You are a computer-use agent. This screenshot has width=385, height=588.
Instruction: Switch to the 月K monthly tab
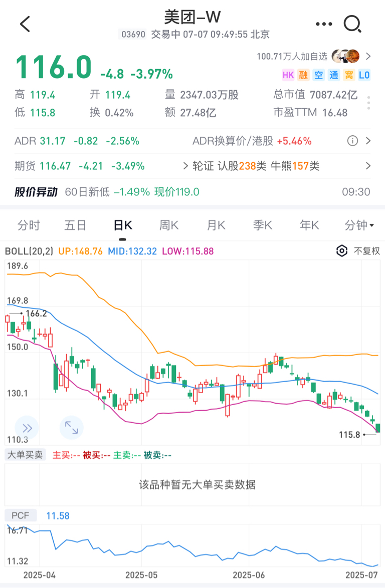[216, 225]
